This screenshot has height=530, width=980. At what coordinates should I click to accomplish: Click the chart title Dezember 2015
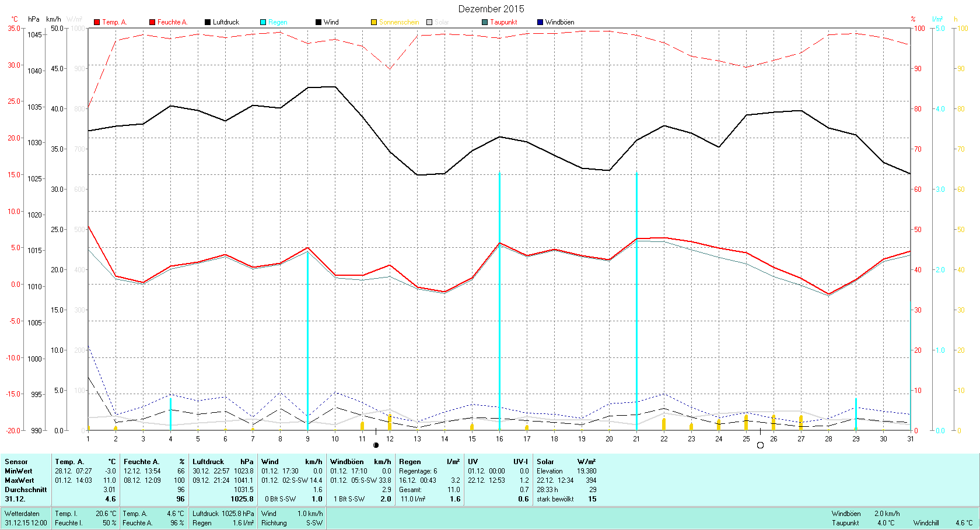coord(491,9)
